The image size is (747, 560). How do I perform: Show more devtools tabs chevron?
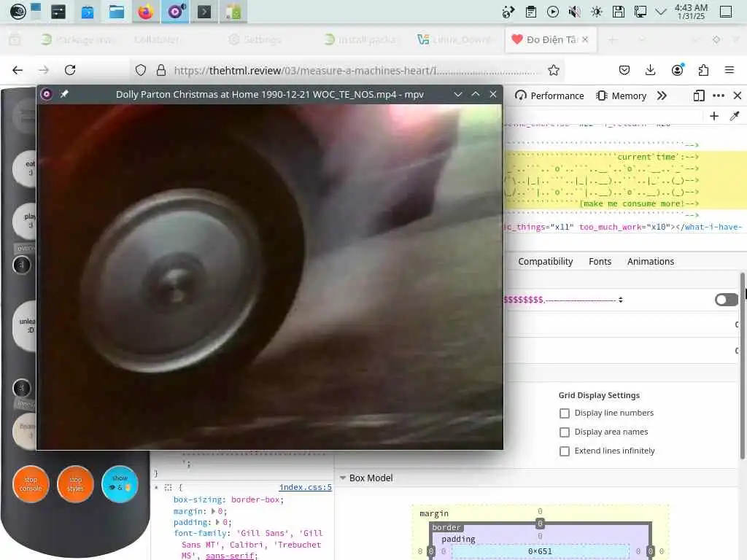[662, 96]
